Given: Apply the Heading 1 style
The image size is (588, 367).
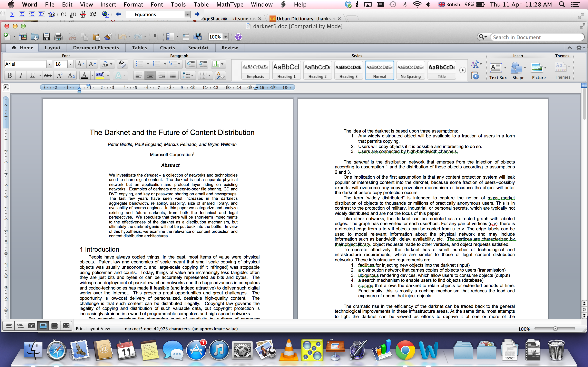Looking at the screenshot, I should (x=286, y=70).
